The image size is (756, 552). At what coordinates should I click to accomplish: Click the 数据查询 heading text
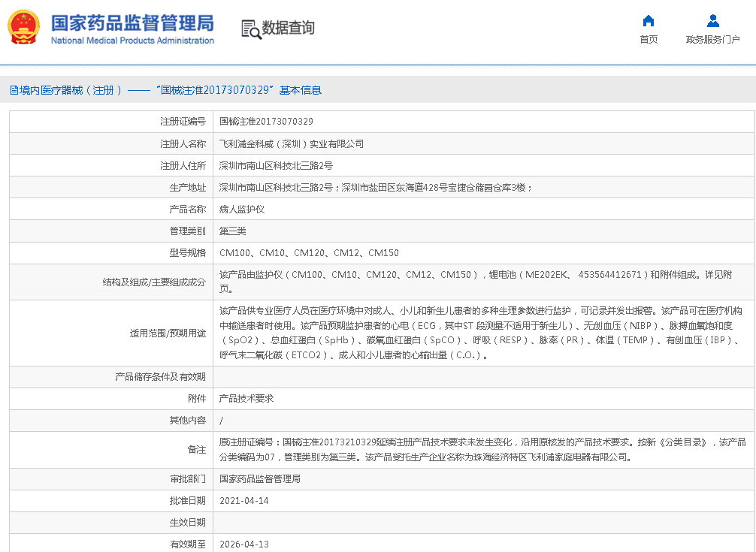pos(288,29)
